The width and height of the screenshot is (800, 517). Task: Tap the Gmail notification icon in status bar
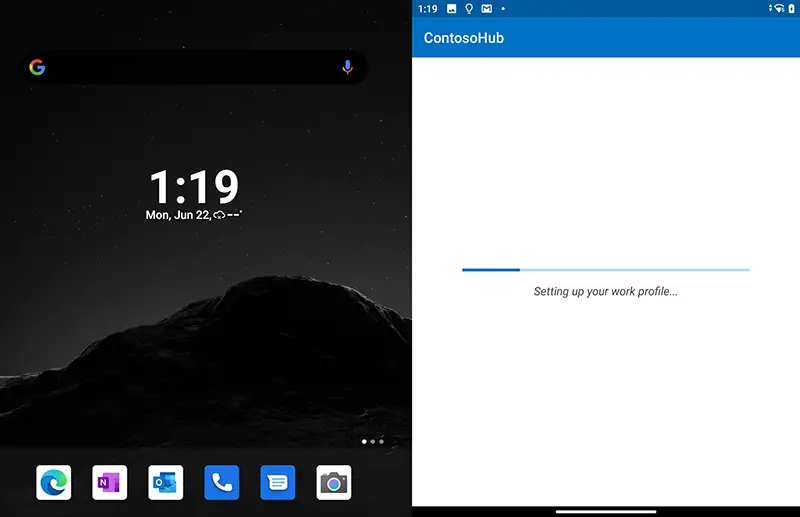tap(487, 9)
